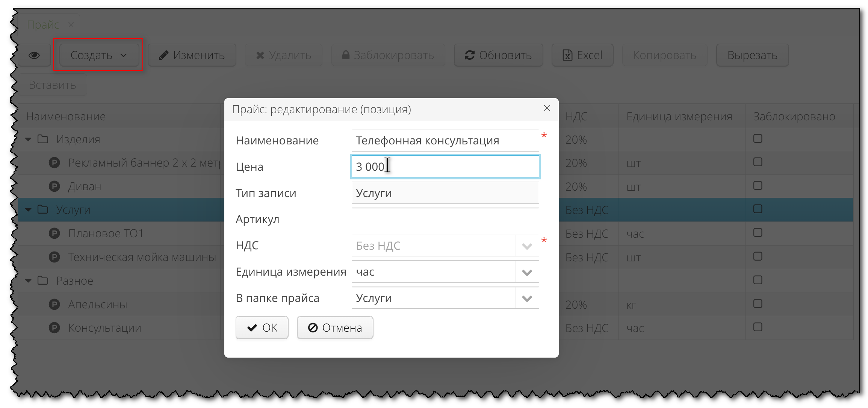Image resolution: width=868 pixels, height=408 pixels.
Task: Click the folder icon of Услуги group
Action: (x=42, y=209)
